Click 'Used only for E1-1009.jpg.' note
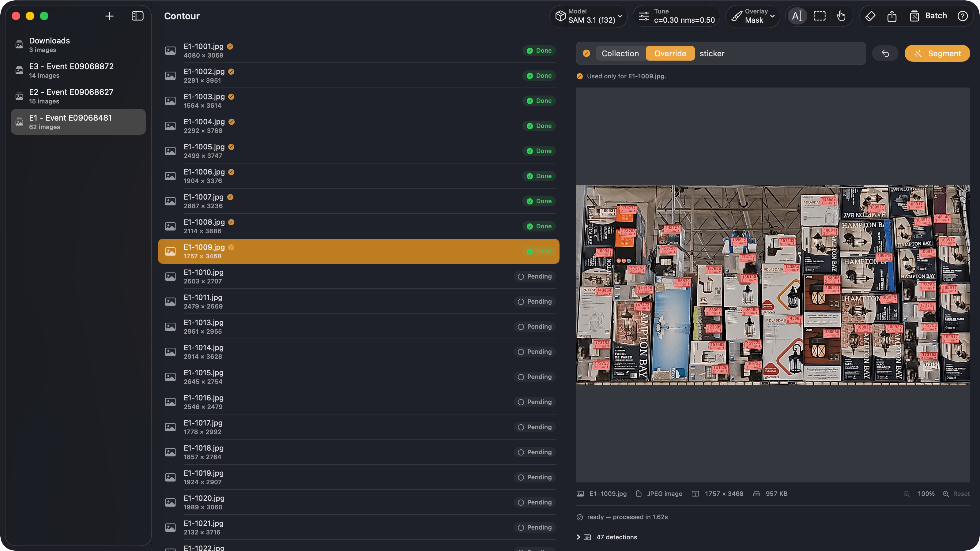The width and height of the screenshot is (980, 551). (x=626, y=76)
